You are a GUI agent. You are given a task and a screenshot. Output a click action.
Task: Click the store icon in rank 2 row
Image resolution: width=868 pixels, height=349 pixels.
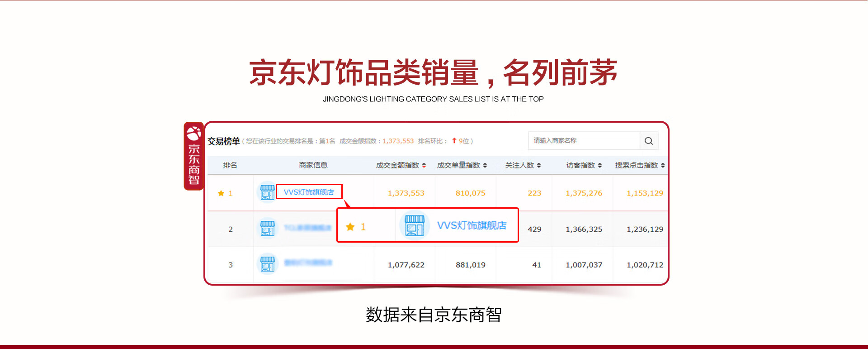pyautogui.click(x=267, y=228)
